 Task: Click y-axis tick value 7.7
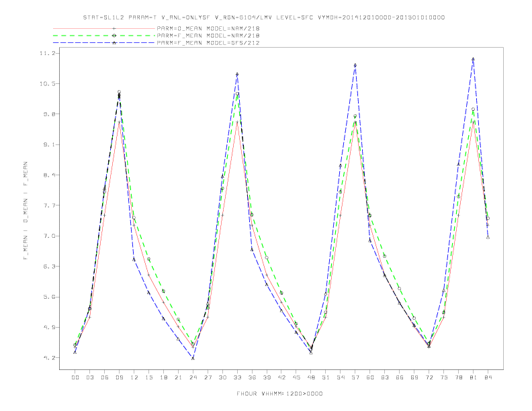[48, 205]
